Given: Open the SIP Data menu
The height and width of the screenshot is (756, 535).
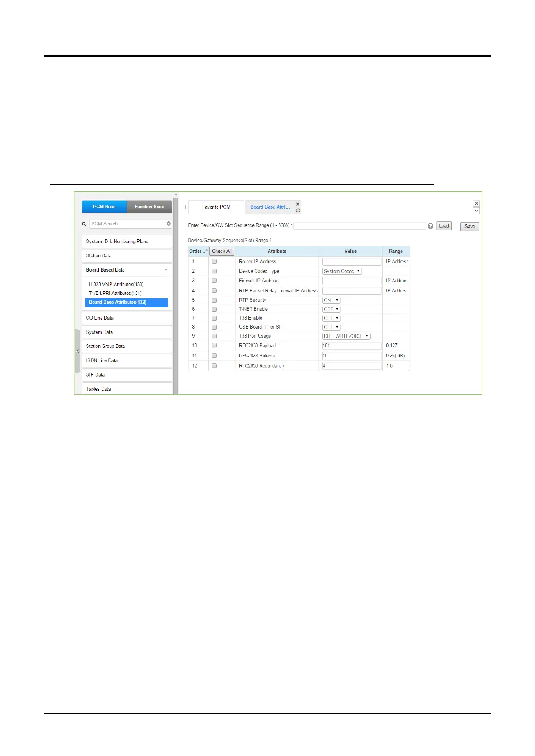Looking at the screenshot, I should [x=127, y=375].
